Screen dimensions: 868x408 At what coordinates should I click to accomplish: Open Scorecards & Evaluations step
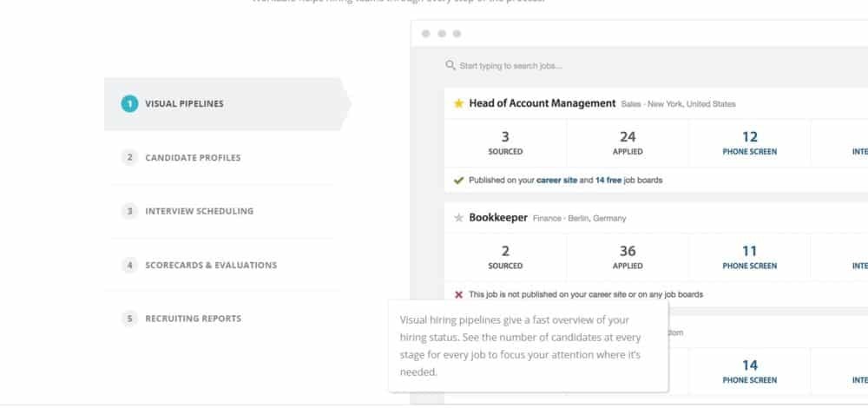click(x=210, y=265)
